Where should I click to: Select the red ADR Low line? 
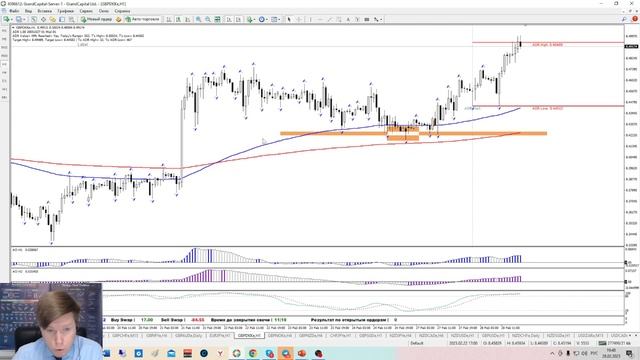[548, 106]
